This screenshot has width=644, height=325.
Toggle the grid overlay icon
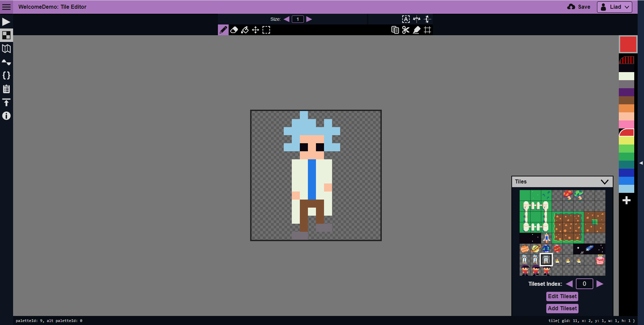tap(427, 30)
